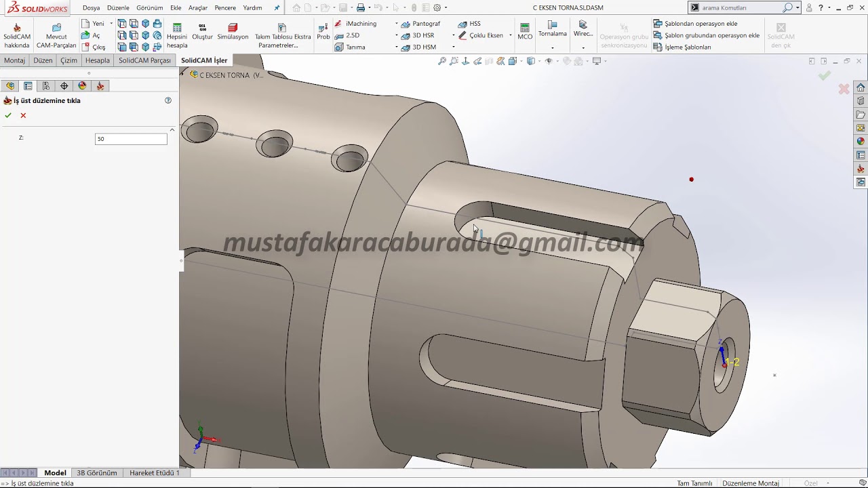Cancel with the red X in property panel
The width and height of the screenshot is (868, 488).
tap(23, 115)
